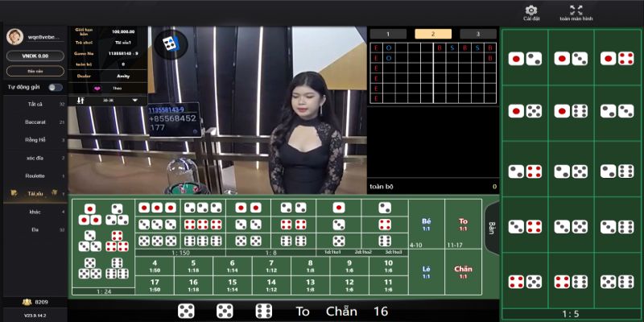Open the user avatar profile picture
Image resolution: width=644 pixels, height=322 pixels.
coord(14,36)
